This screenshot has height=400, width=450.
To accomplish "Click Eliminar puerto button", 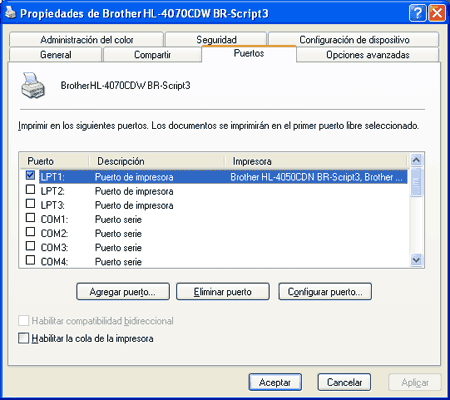I will coord(223,292).
